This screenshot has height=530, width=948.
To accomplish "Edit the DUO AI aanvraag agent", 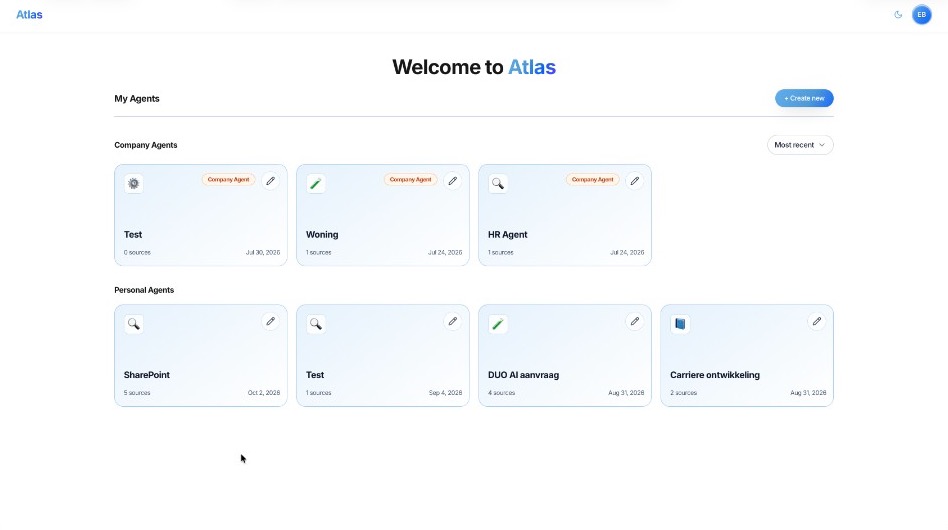I will point(634,321).
